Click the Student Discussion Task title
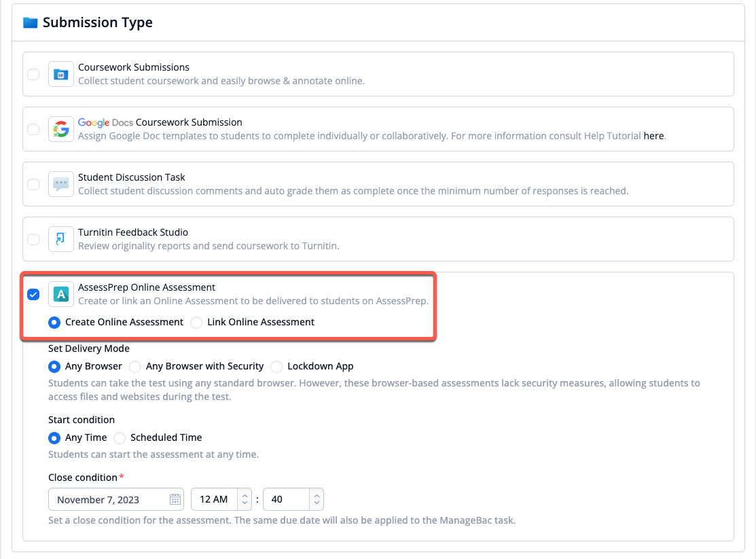 coord(132,177)
